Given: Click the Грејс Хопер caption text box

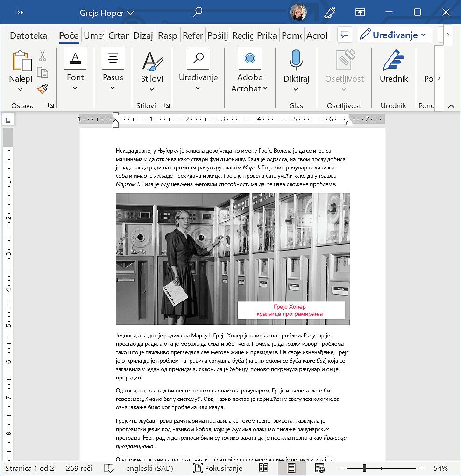Looking at the screenshot, I should (x=291, y=310).
